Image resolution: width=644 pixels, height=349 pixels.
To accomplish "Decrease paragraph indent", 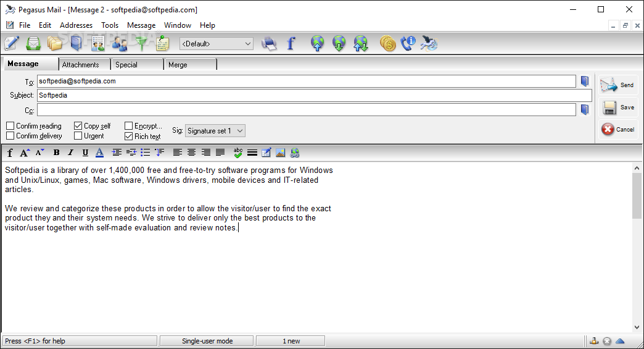I will point(131,153).
